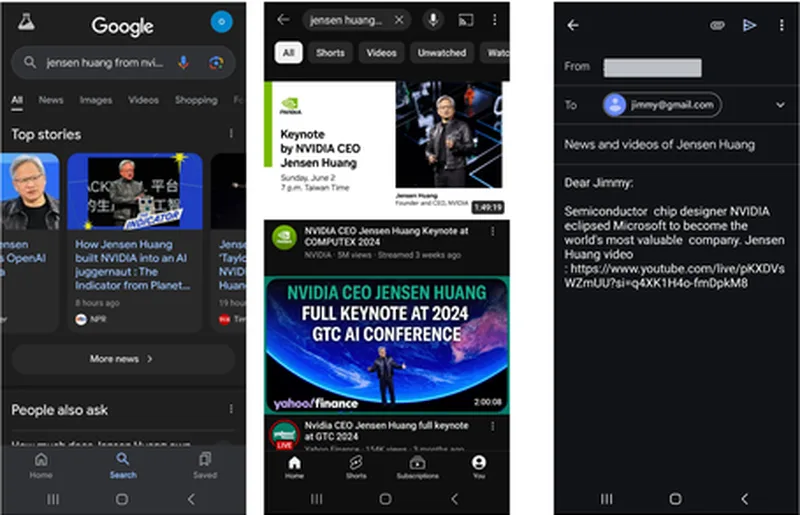The image size is (800, 515).
Task: Go to Home in Google app bottom bar
Action: (x=41, y=465)
